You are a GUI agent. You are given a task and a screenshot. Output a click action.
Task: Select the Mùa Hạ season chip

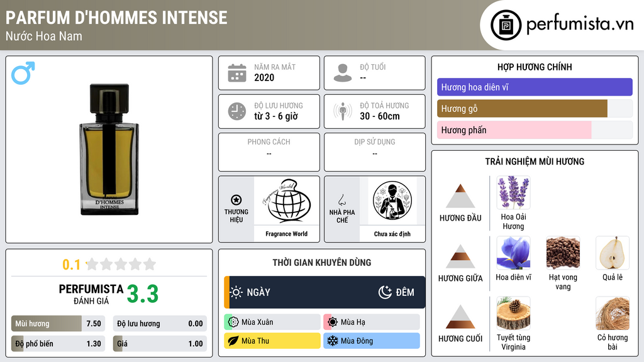pos(372,322)
